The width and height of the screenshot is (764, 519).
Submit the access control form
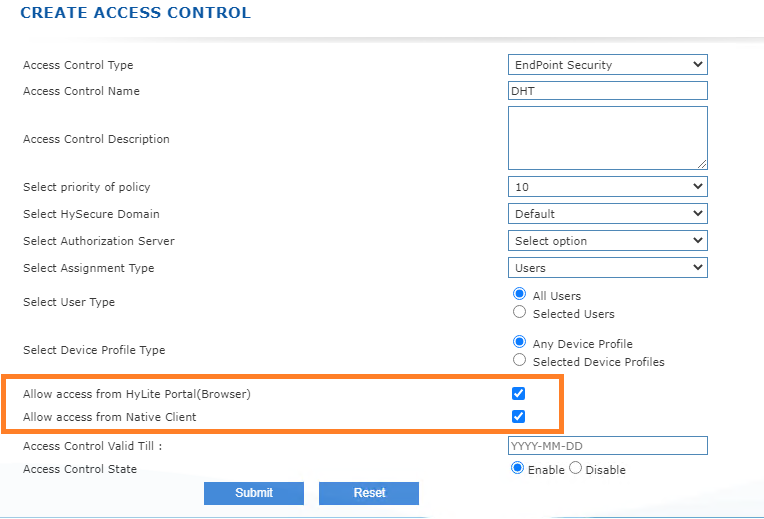254,493
